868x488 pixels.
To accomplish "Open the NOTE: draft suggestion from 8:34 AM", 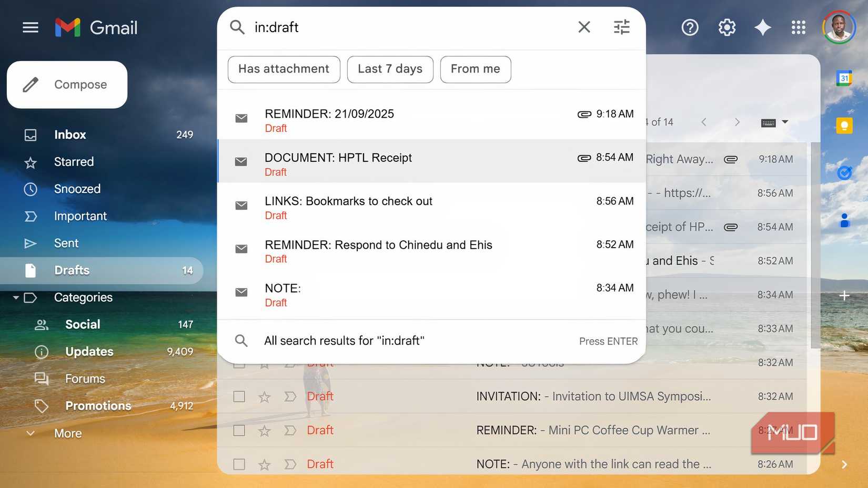I will [x=431, y=292].
